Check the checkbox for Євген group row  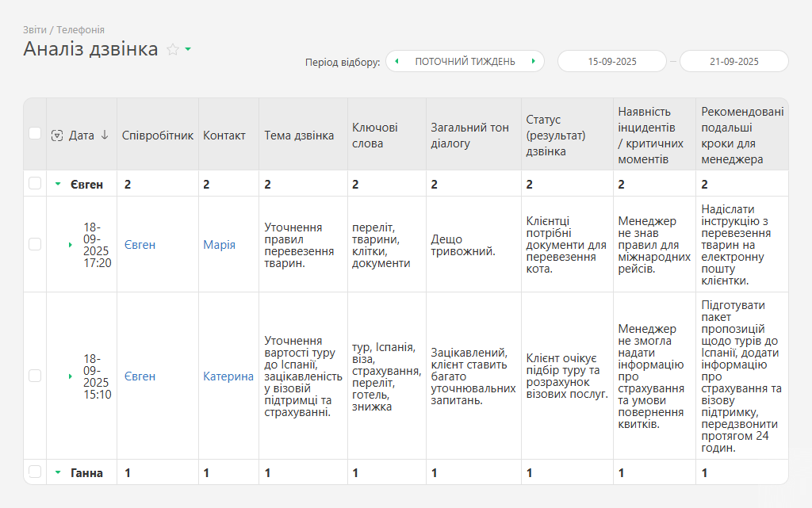click(35, 184)
